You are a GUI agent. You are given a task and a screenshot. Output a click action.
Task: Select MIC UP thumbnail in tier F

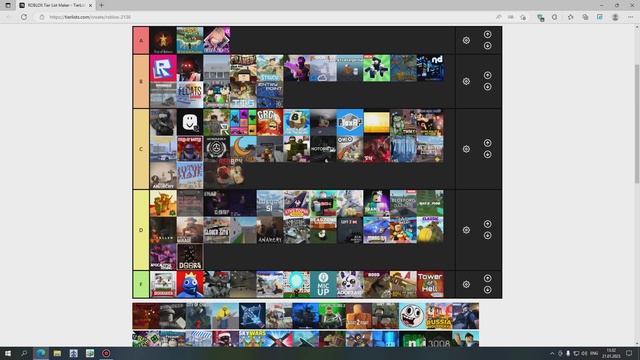click(323, 284)
